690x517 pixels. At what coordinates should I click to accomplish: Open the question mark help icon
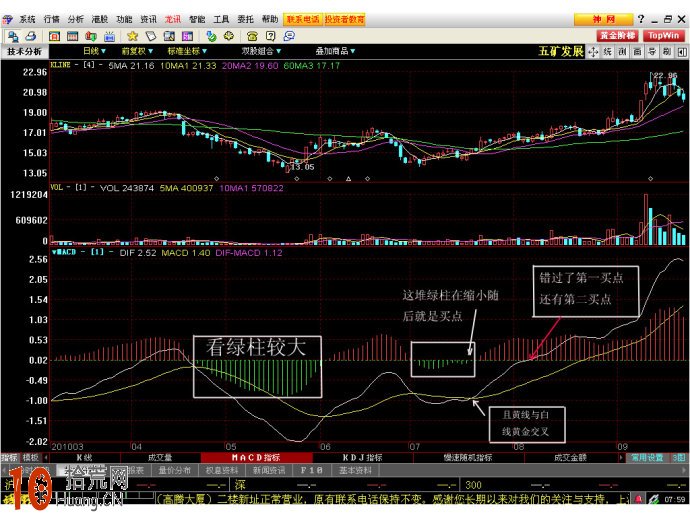point(271,36)
